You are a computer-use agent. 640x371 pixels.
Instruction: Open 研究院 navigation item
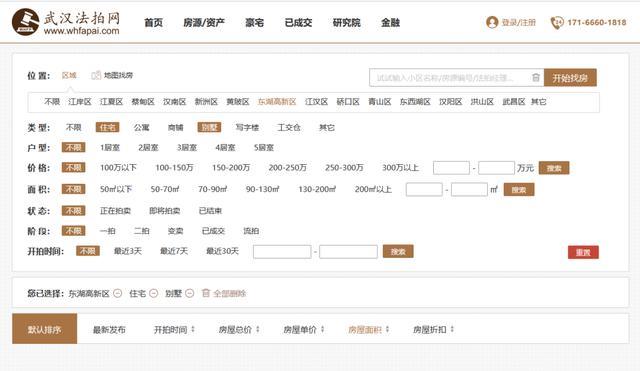[347, 22]
